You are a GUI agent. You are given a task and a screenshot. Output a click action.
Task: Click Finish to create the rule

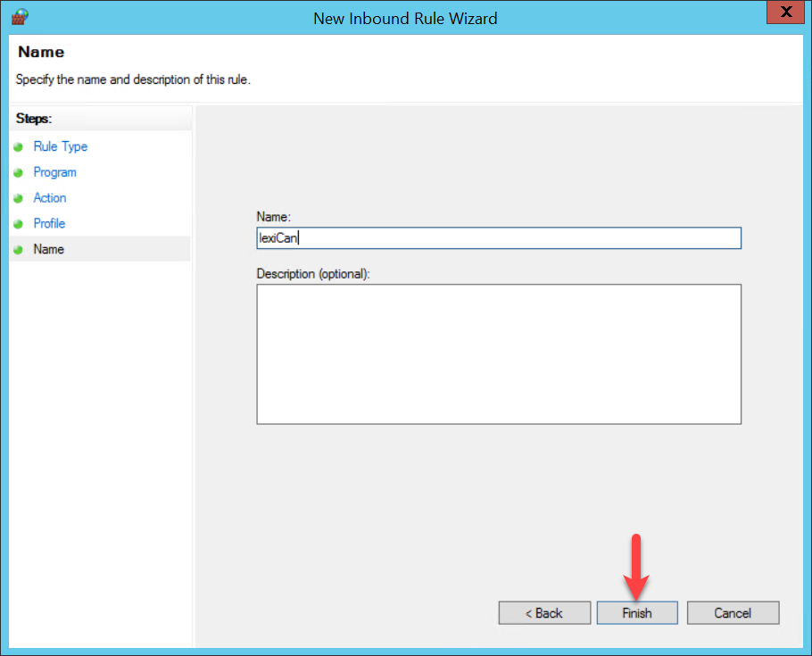tap(636, 613)
